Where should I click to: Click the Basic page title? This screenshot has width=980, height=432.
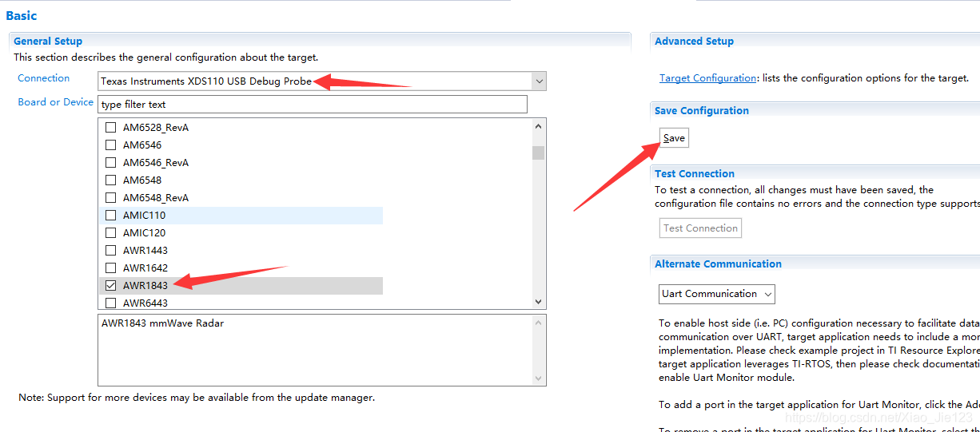pos(22,16)
